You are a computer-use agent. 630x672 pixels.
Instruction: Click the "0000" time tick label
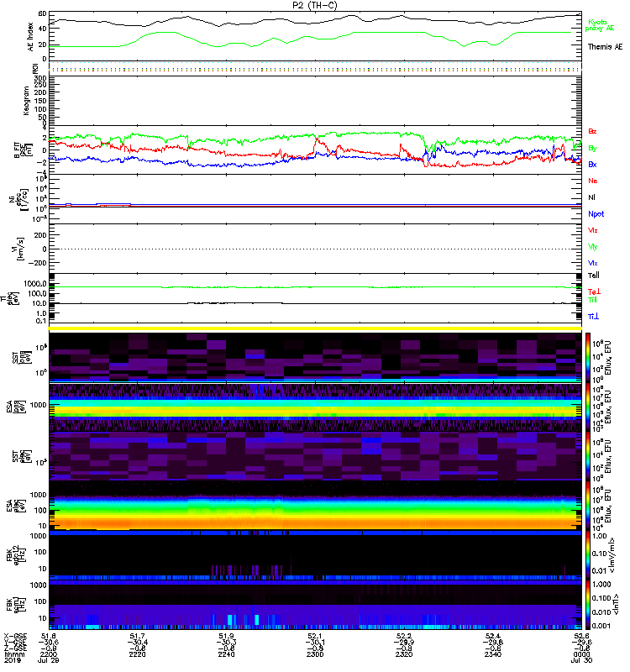click(581, 654)
